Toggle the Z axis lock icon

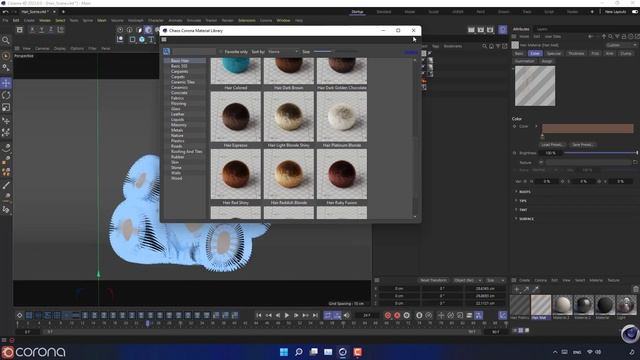[51, 30]
